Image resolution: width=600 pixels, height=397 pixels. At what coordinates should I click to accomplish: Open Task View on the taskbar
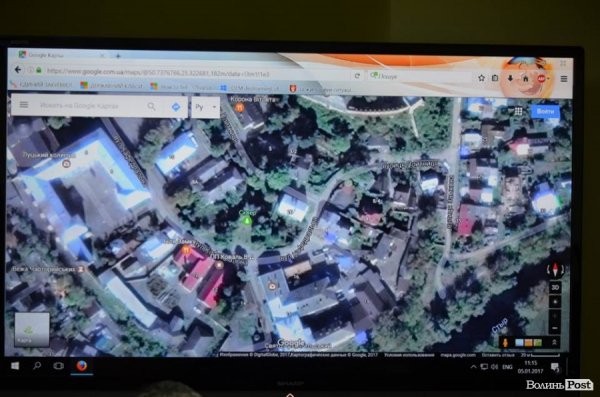click(x=59, y=366)
